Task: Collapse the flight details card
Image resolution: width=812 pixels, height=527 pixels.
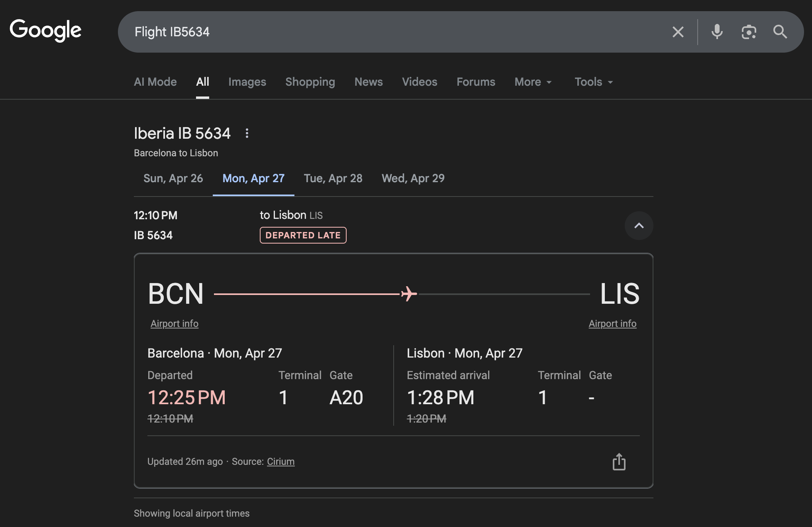Action: pos(639,226)
